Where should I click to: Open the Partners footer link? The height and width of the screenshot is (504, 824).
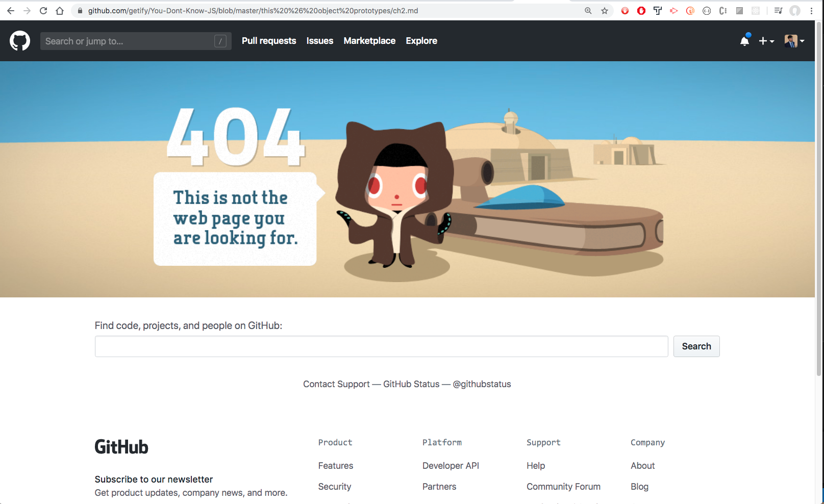click(439, 487)
